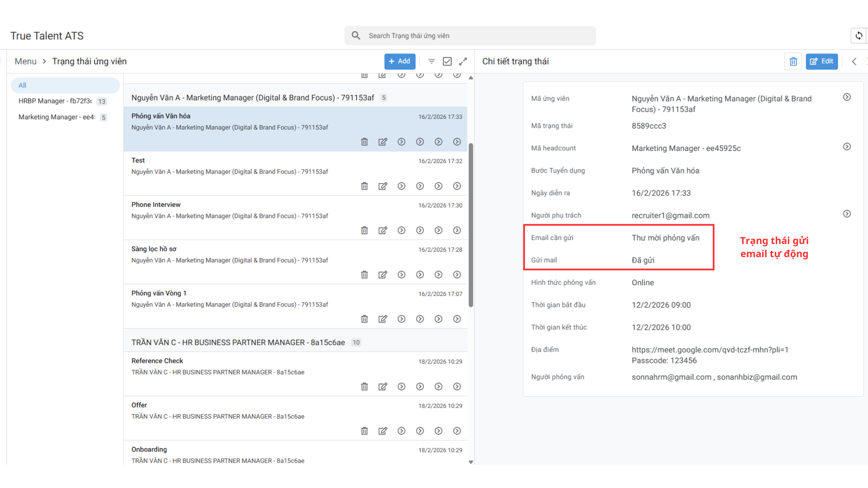
Task: Open the fullscreen expand arrows icon
Action: (x=463, y=61)
